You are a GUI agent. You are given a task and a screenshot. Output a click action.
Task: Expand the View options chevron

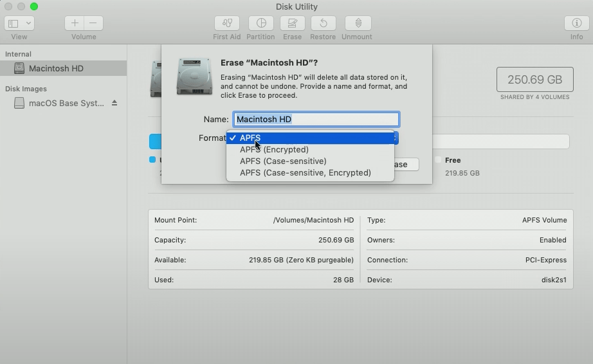click(x=28, y=23)
